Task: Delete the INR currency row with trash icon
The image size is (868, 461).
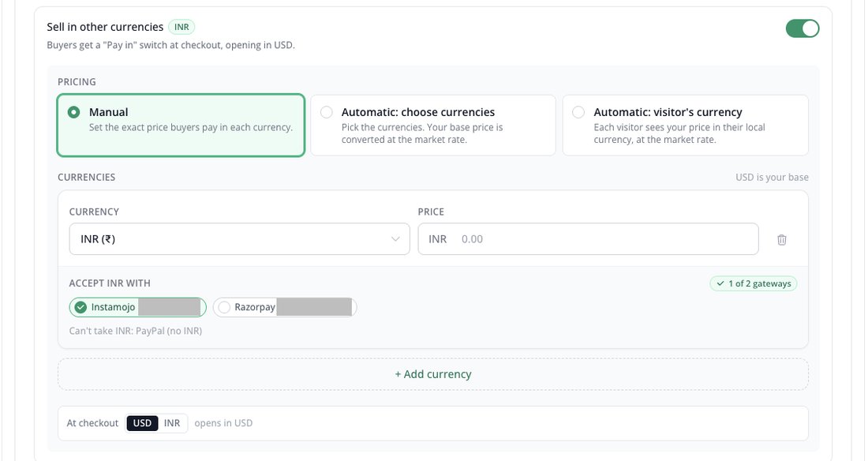Action: [782, 239]
